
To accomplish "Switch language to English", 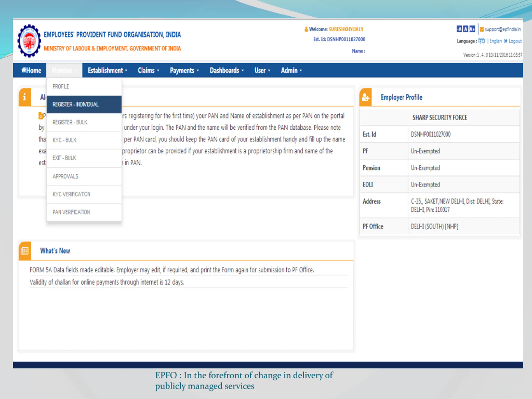I will tap(496, 41).
